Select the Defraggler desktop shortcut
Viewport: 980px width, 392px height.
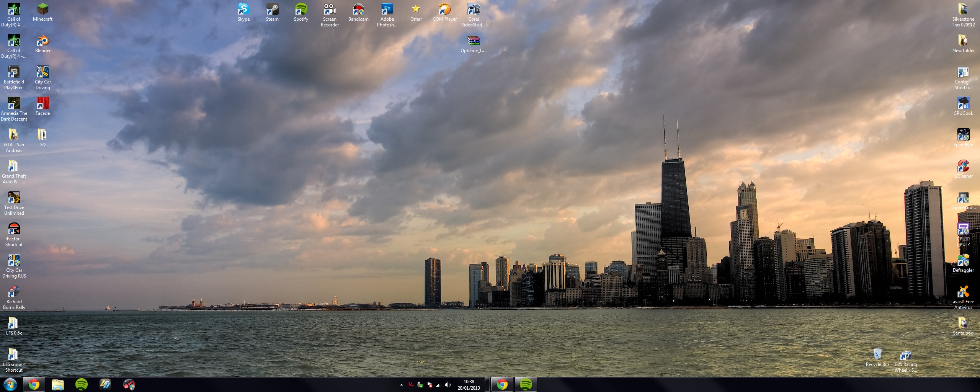pyautogui.click(x=963, y=263)
